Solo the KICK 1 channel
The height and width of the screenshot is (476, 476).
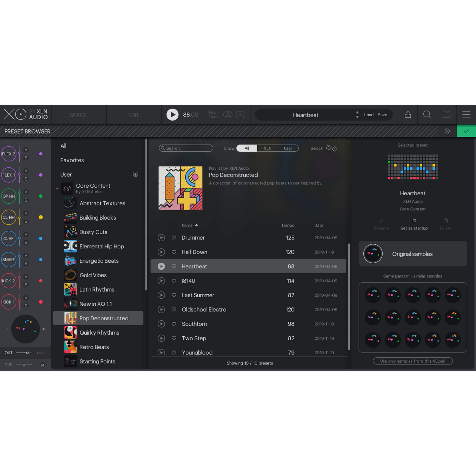(x=26, y=306)
